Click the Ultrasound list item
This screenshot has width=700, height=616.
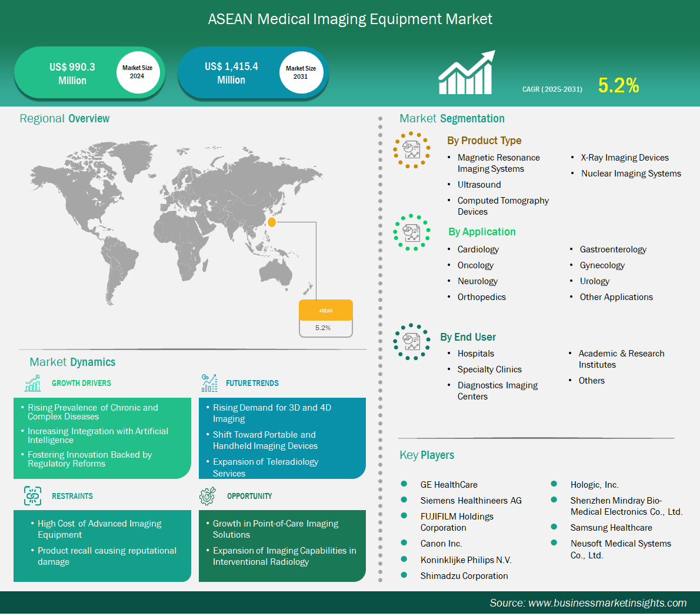479,185
